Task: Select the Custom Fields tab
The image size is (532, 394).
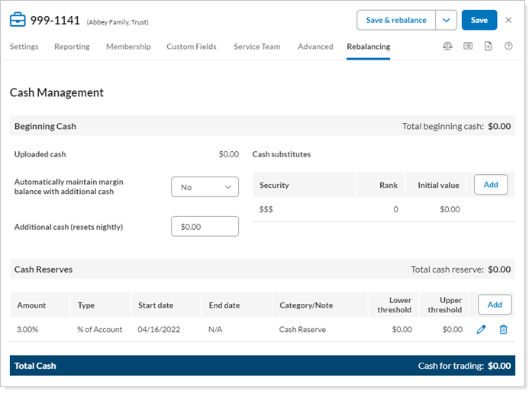Action: coord(192,47)
